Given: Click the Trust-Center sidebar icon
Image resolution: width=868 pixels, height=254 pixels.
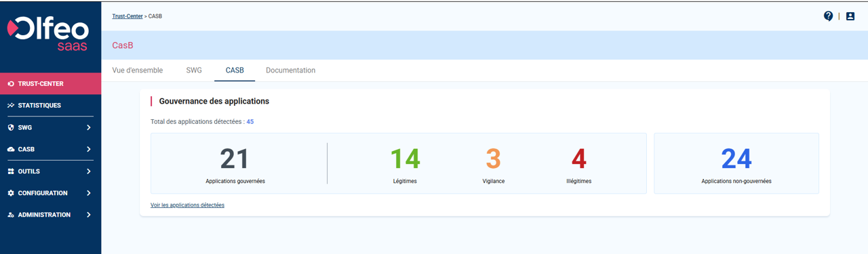Looking at the screenshot, I should (11, 84).
